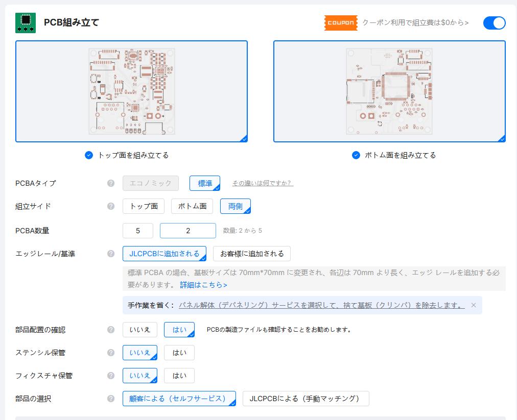Click the PCB組み立て chip icon
The width and height of the screenshot is (517, 420).
click(26, 23)
